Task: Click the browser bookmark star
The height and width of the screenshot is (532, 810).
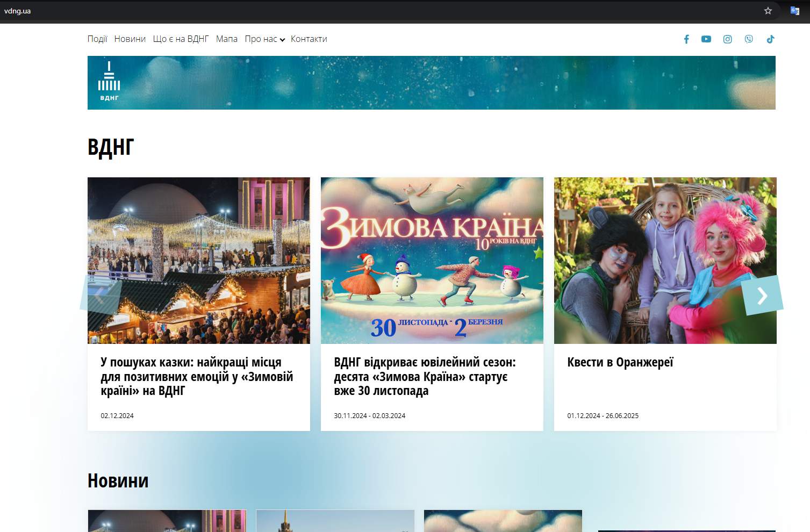Action: coord(767,10)
